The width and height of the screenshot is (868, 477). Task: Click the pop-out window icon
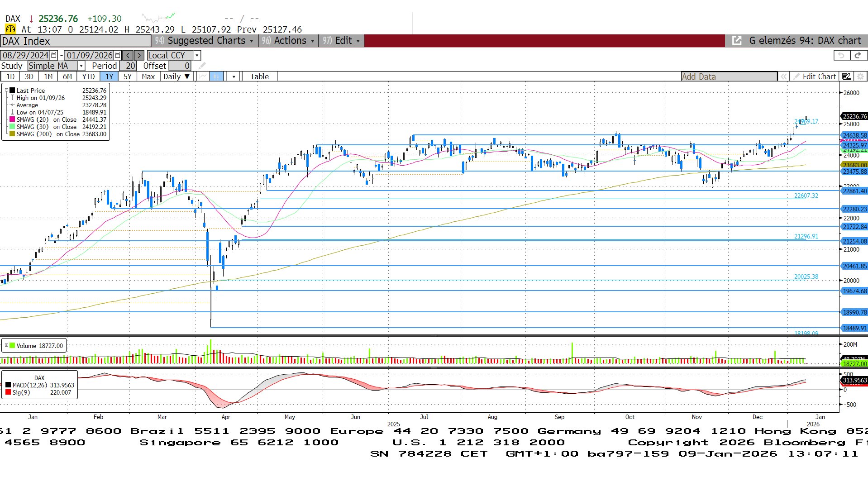pyautogui.click(x=737, y=41)
